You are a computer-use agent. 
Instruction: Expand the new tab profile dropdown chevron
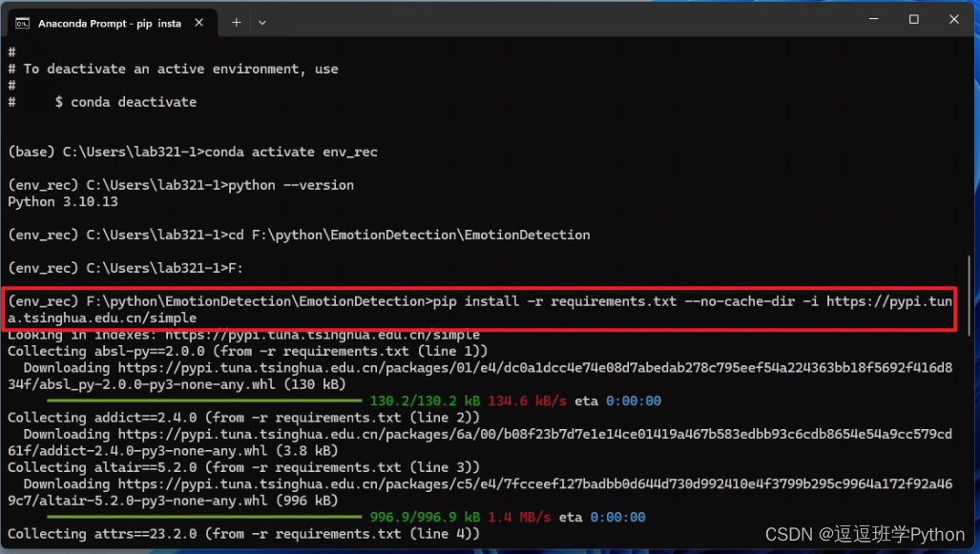(262, 23)
